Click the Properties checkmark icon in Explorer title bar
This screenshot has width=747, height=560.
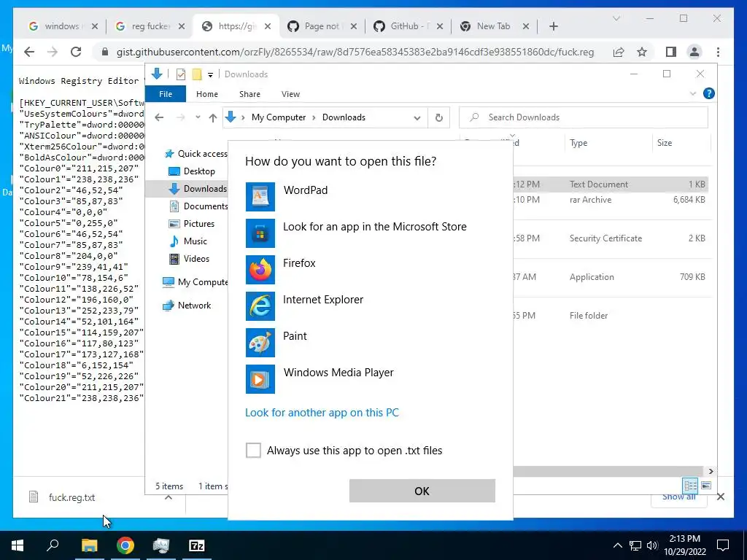point(181,74)
